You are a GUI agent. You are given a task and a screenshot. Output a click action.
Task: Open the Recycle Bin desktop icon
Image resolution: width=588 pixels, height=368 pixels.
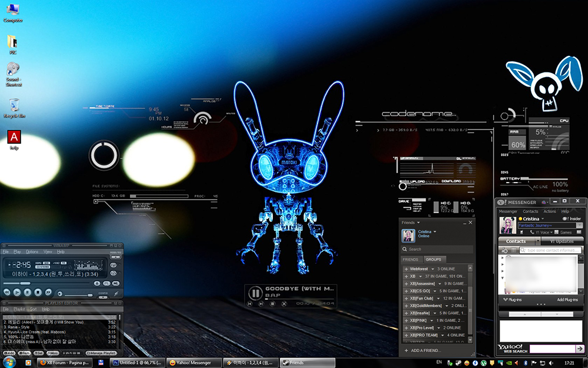[14, 108]
